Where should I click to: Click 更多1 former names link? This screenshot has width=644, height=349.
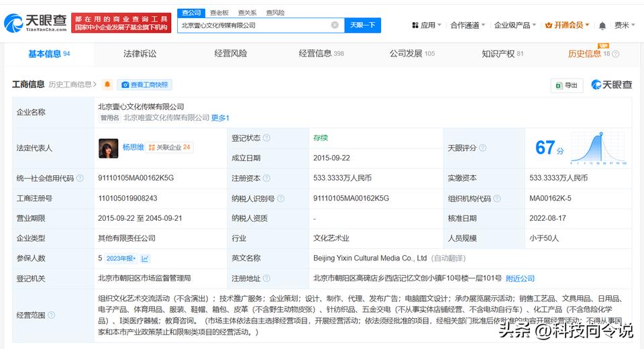220,118
